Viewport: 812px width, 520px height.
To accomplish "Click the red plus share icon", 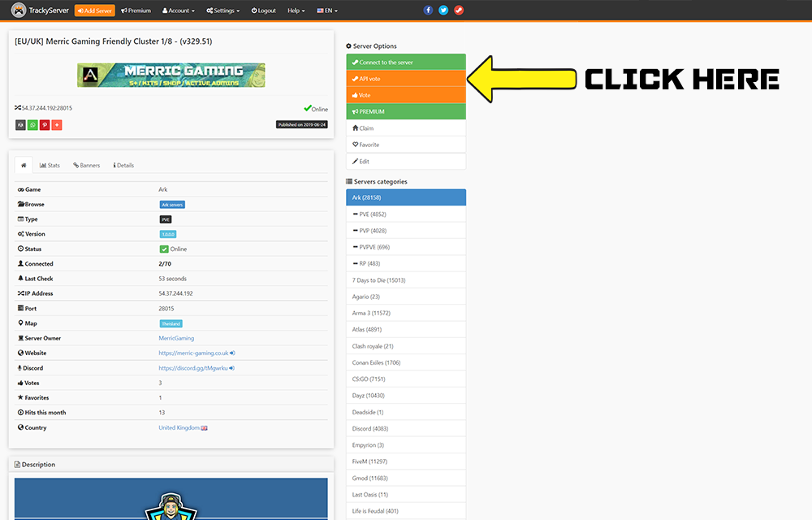I will point(57,125).
